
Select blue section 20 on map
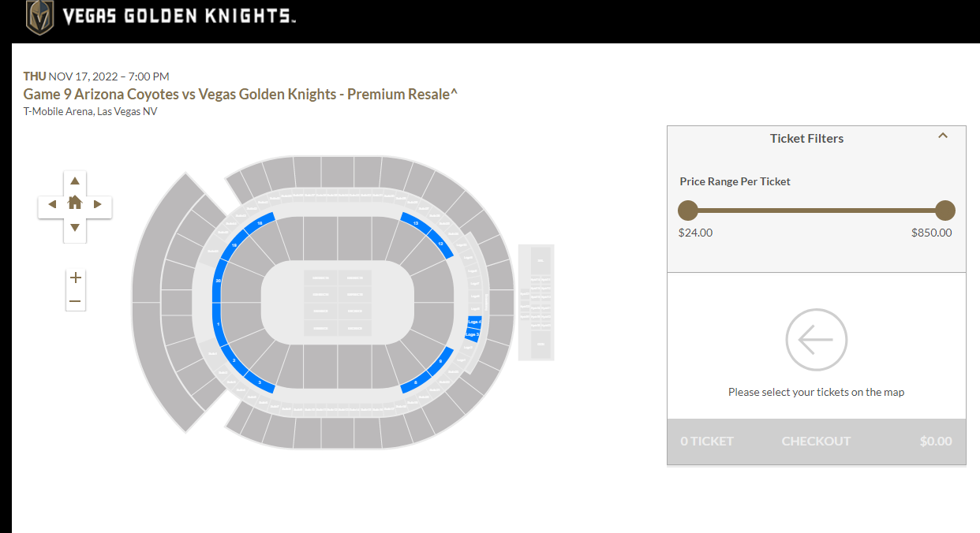coord(218,281)
